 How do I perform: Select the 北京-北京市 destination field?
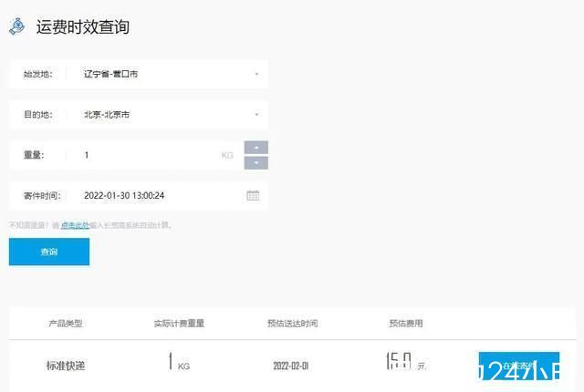coord(139,115)
